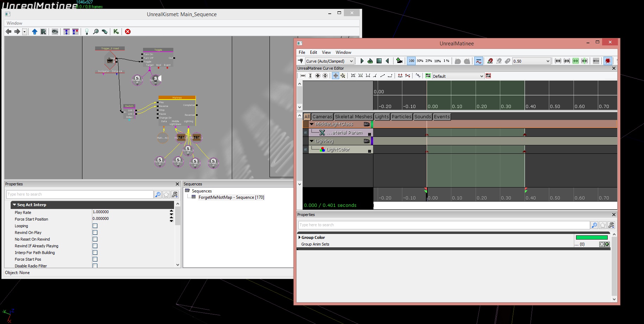Click the blue parent sequence arrow

coord(35,32)
